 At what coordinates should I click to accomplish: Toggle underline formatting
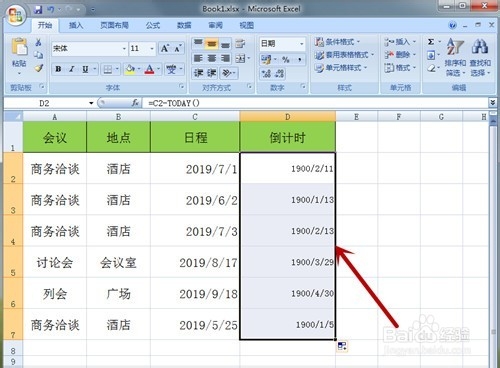tap(85, 69)
